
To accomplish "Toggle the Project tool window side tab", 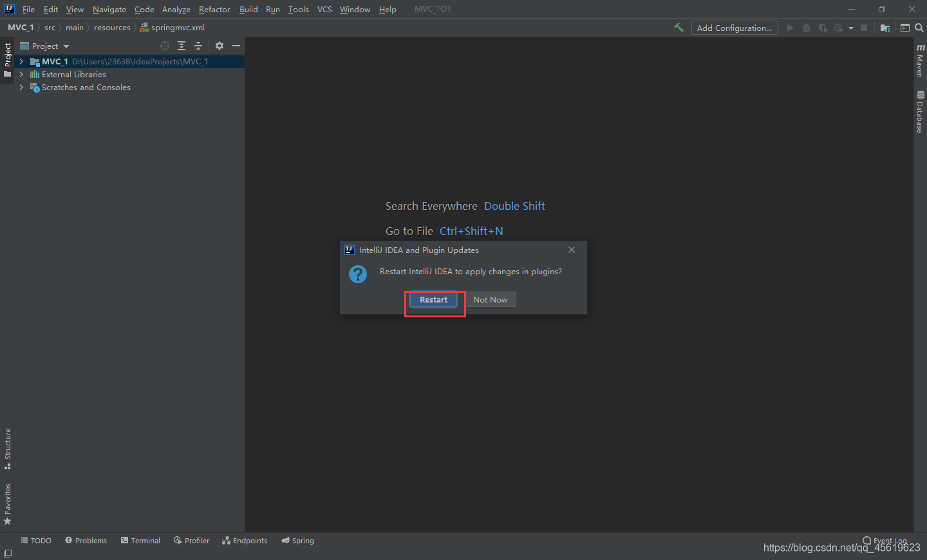I will coord(7,61).
